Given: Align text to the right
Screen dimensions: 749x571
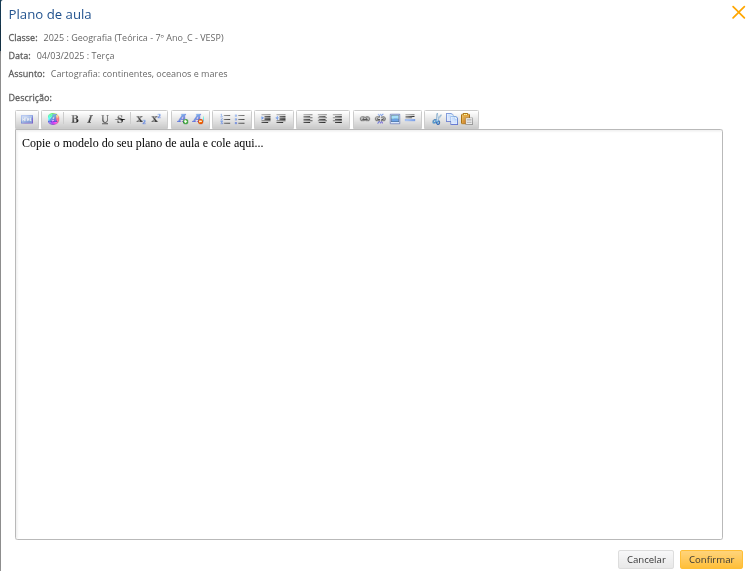Looking at the screenshot, I should coord(337,119).
